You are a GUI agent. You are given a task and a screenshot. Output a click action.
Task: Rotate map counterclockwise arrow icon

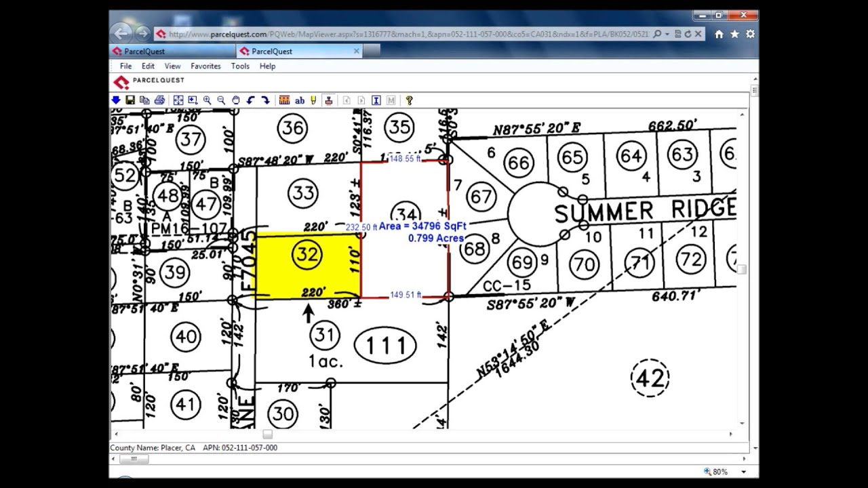click(x=250, y=100)
